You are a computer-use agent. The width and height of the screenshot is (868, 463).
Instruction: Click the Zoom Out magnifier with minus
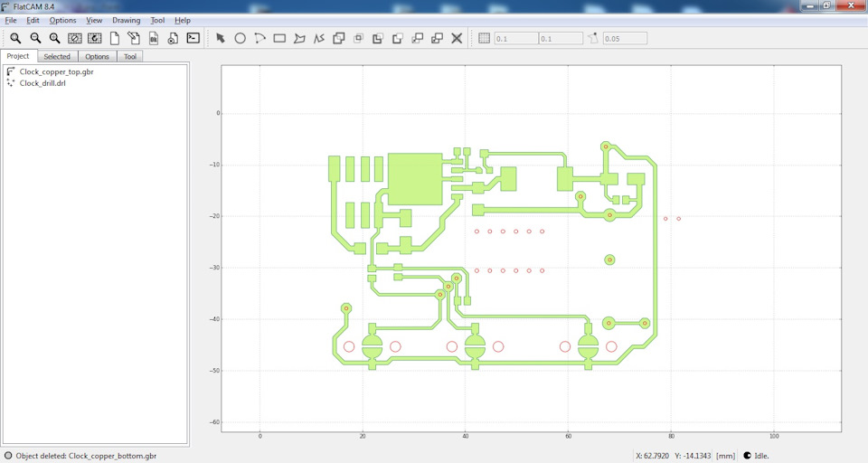coord(35,38)
